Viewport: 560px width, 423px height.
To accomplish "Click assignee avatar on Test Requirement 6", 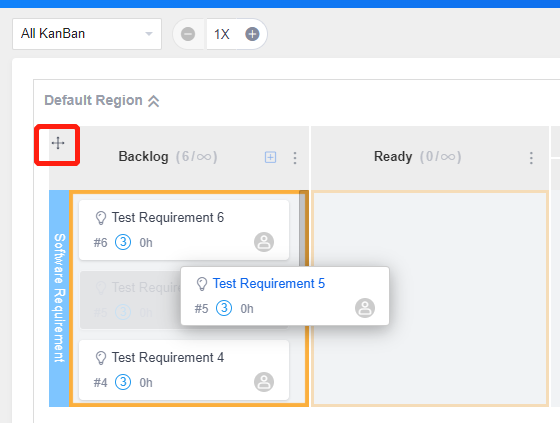I will [264, 242].
